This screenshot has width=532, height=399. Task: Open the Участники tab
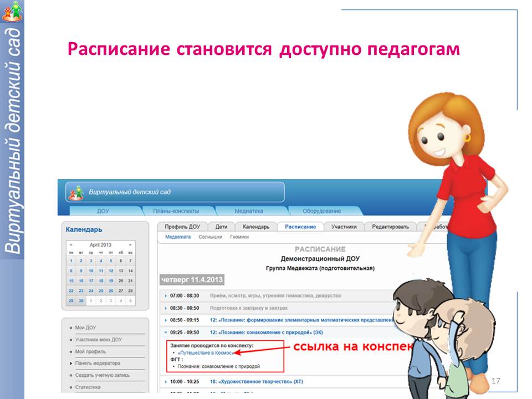pyautogui.click(x=344, y=227)
